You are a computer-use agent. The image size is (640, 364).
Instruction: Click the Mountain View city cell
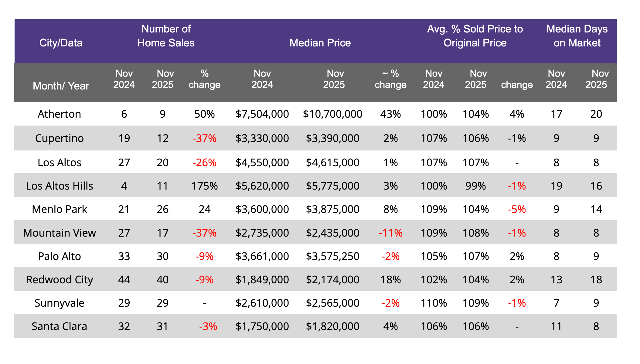(x=59, y=233)
